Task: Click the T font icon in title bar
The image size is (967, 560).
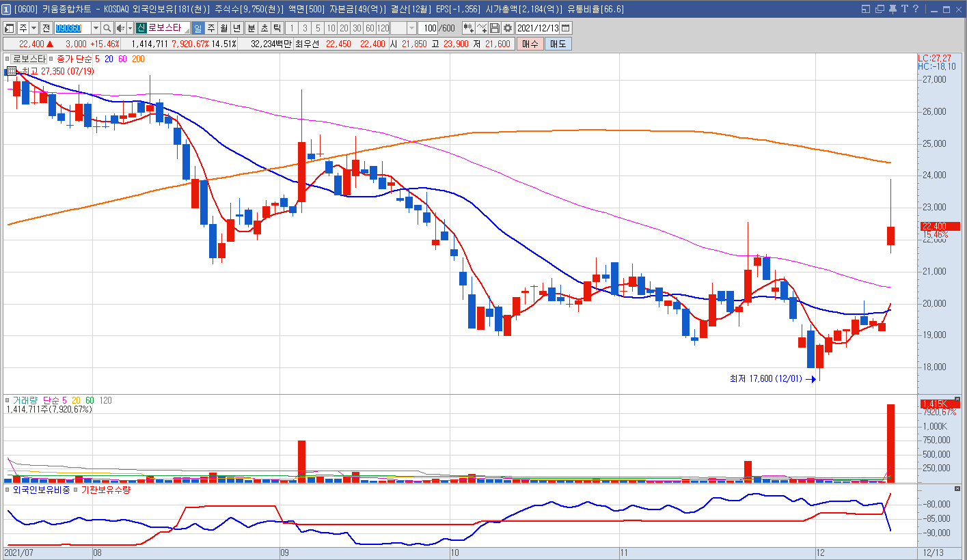Action: tap(904, 9)
